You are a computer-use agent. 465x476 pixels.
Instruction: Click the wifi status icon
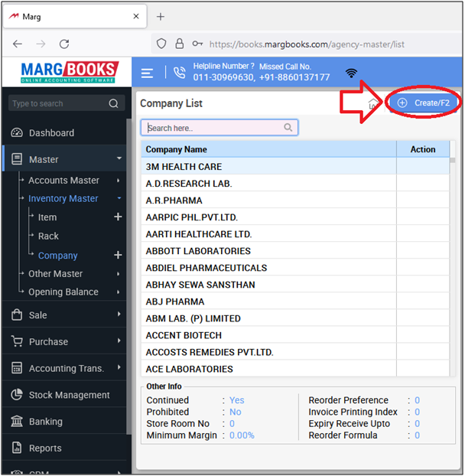[351, 73]
